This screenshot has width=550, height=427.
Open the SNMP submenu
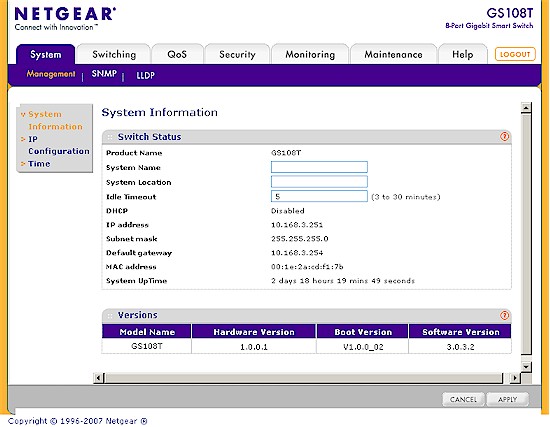click(x=104, y=74)
